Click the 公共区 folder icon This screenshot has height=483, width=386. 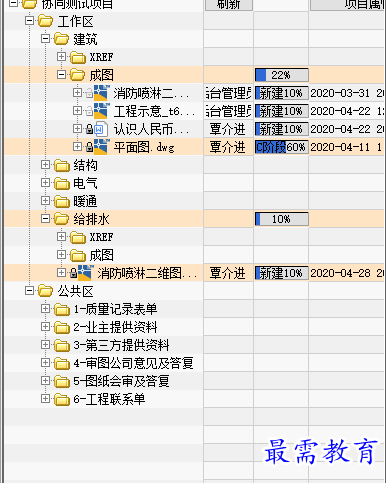45,291
